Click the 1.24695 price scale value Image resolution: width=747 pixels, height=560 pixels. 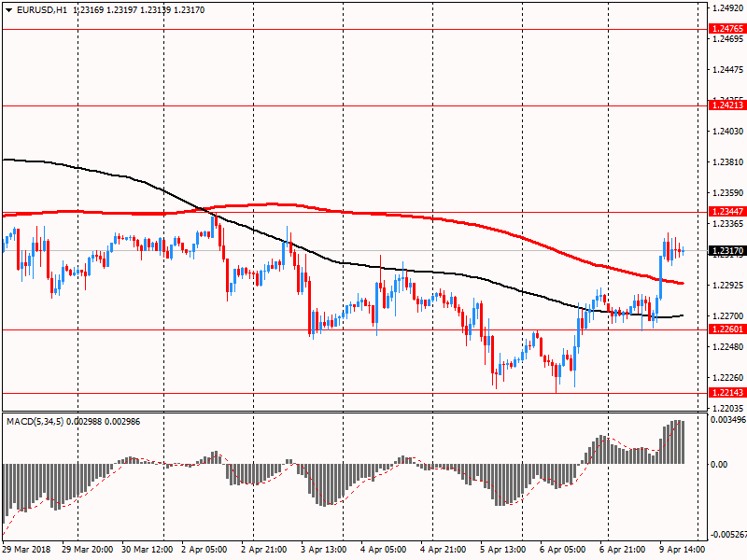[727, 38]
